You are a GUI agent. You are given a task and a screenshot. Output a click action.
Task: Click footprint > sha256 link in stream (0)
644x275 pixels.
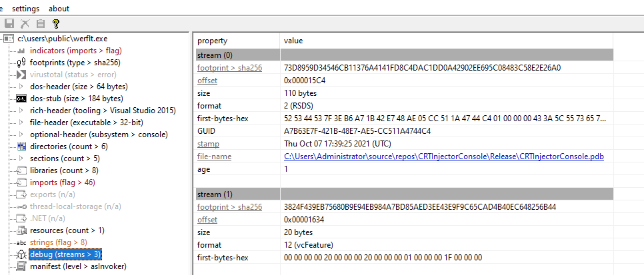coord(229,68)
